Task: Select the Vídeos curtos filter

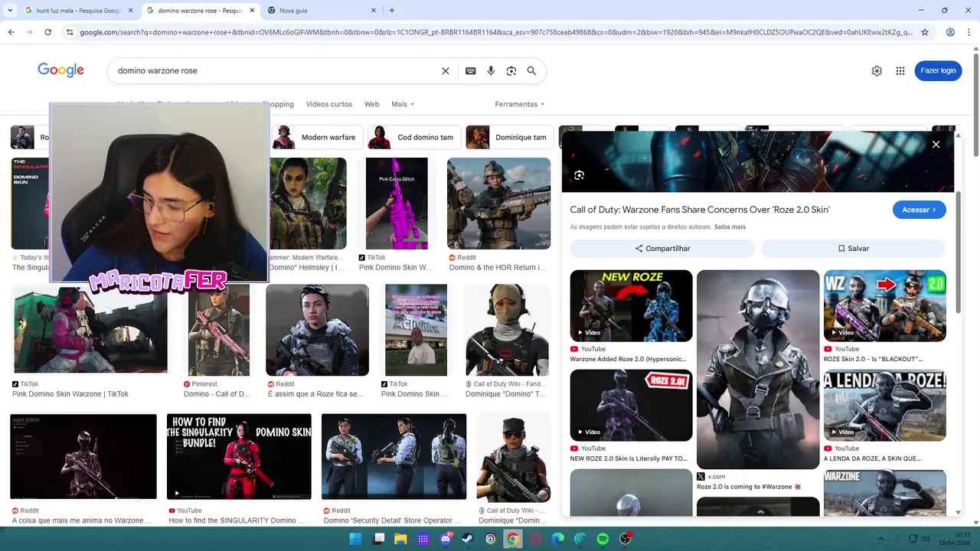Action: pos(329,104)
